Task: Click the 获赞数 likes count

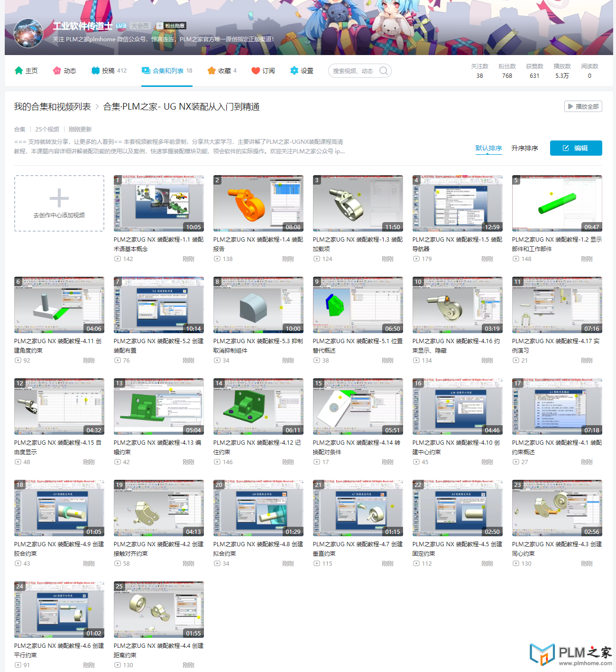Action: (x=534, y=71)
